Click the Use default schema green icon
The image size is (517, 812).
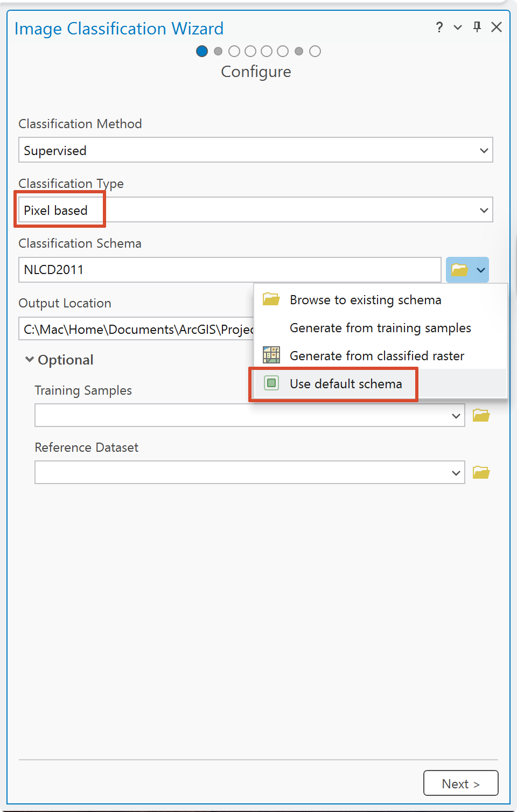point(271,383)
